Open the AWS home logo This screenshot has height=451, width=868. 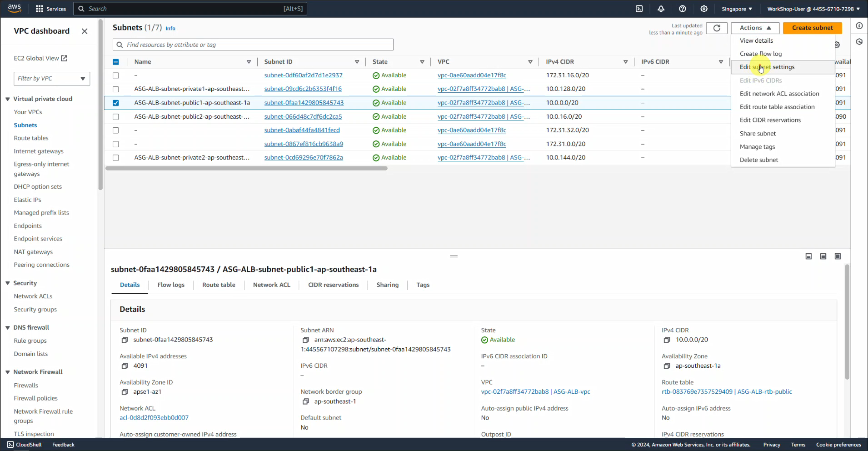[x=14, y=8]
